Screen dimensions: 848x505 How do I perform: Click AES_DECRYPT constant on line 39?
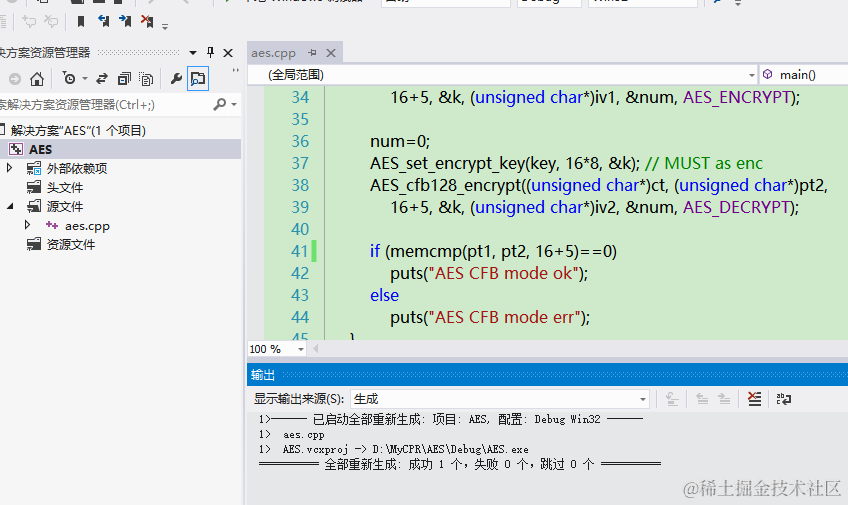pyautogui.click(x=737, y=207)
